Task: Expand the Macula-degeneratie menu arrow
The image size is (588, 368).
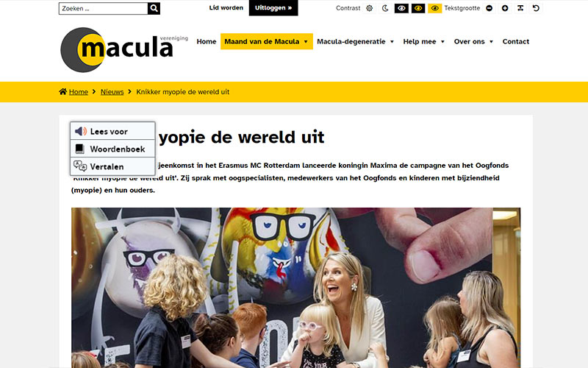Action: click(x=392, y=42)
